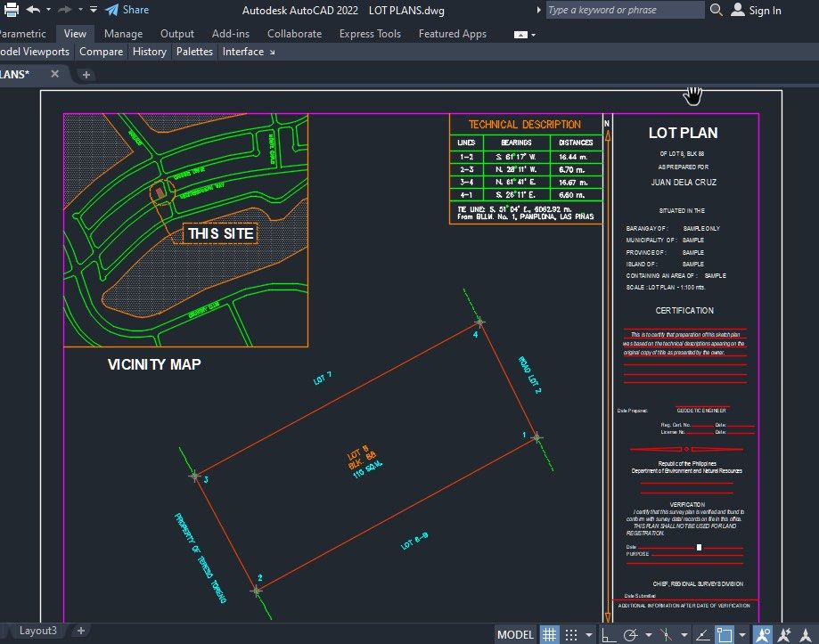Open polar tracking angle dropdown

[648, 635]
